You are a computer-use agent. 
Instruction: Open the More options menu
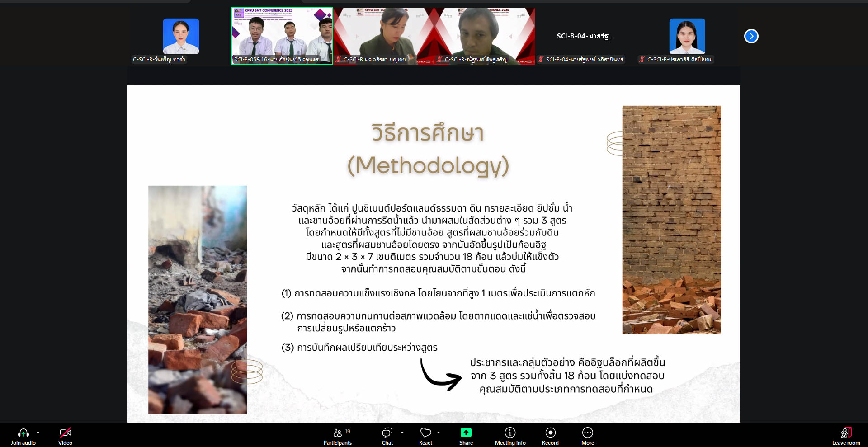(587, 433)
